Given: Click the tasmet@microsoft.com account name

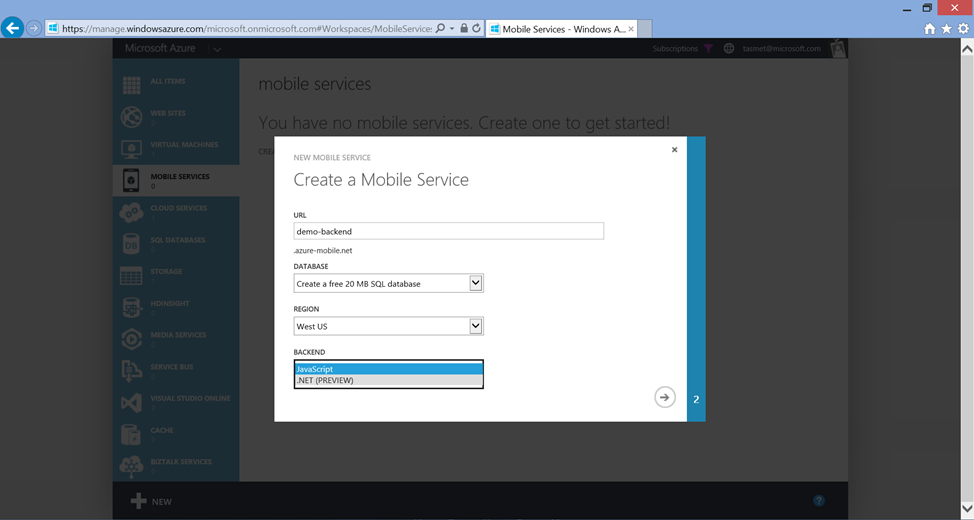Looking at the screenshot, I should pyautogui.click(x=781, y=48).
